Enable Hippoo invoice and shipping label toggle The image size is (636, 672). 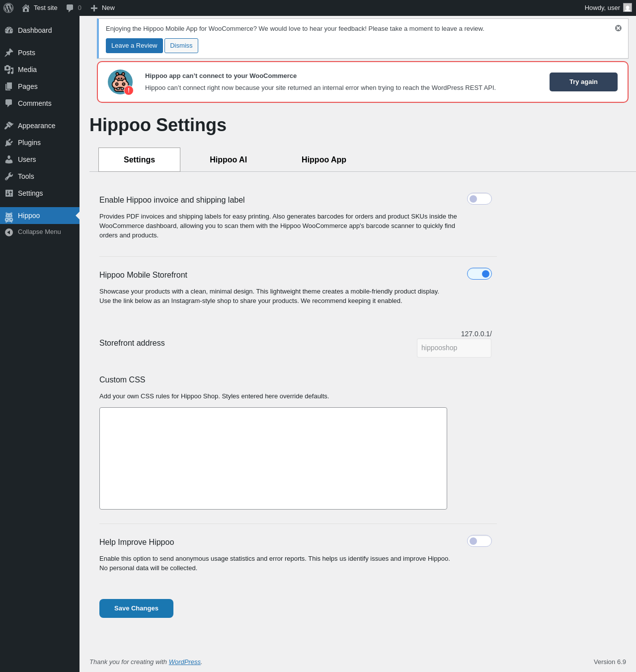point(479,199)
